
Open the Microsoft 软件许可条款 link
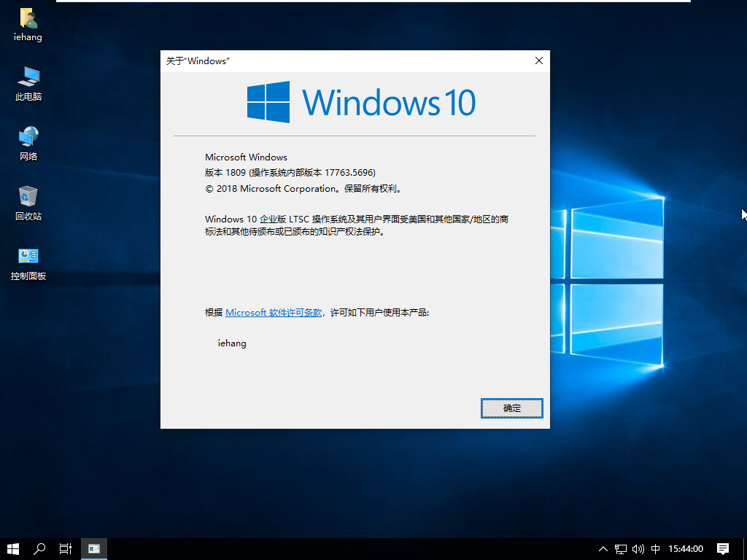coord(274,312)
